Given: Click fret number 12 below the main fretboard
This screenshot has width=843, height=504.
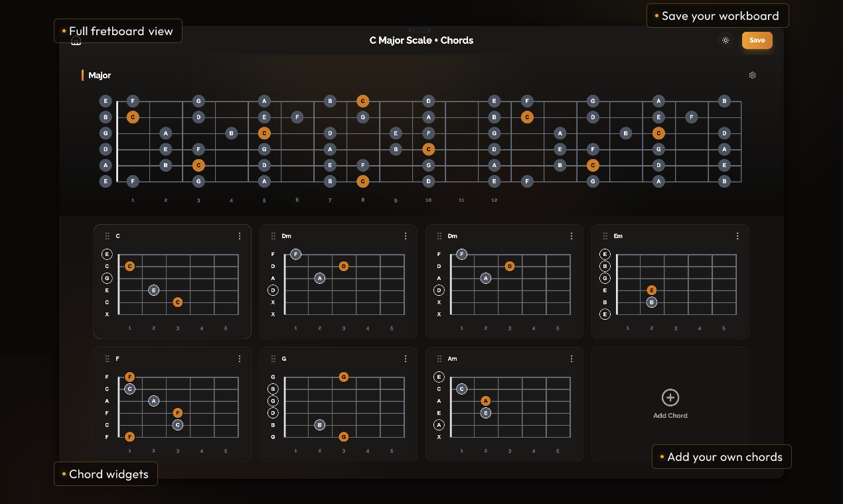Looking at the screenshot, I should click(x=495, y=200).
